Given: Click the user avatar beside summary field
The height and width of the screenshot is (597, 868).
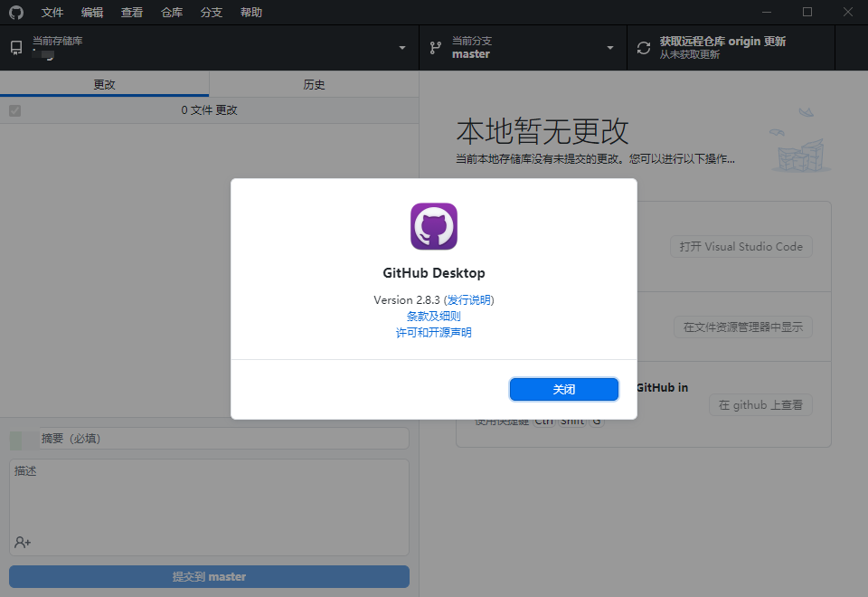Looking at the screenshot, I should pos(24,441).
